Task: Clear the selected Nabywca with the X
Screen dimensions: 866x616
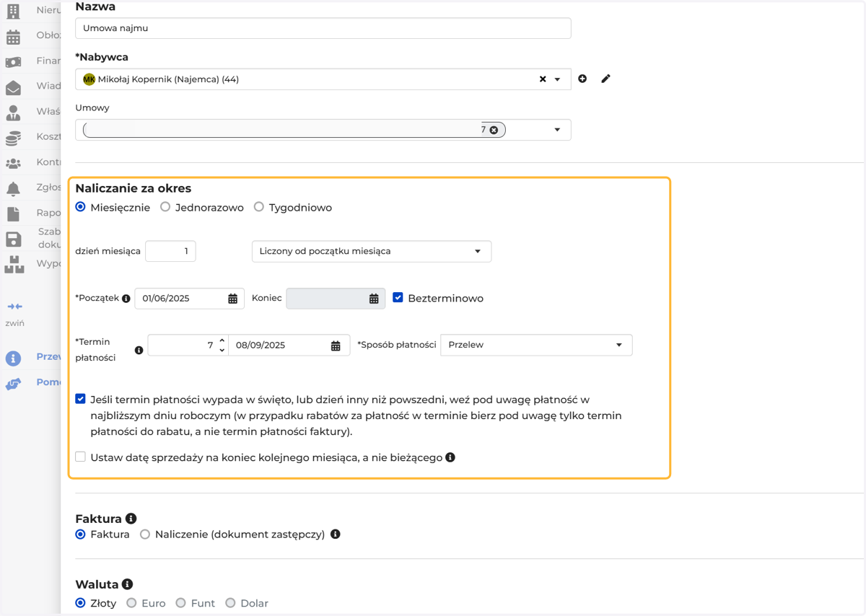Action: click(x=543, y=79)
